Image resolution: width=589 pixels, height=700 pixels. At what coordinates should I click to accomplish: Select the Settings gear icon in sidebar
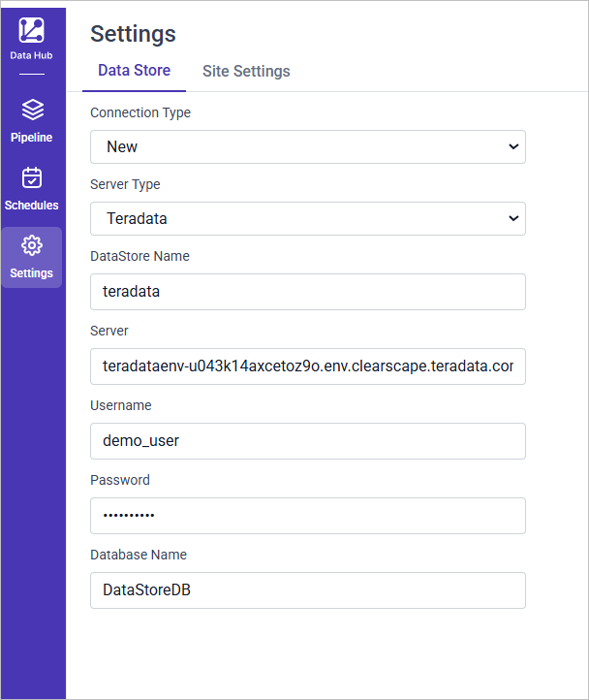32,245
